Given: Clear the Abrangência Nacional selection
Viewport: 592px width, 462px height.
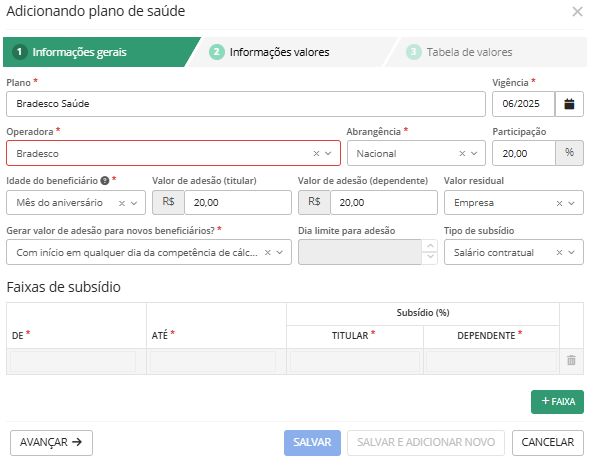Looking at the screenshot, I should tap(462, 153).
